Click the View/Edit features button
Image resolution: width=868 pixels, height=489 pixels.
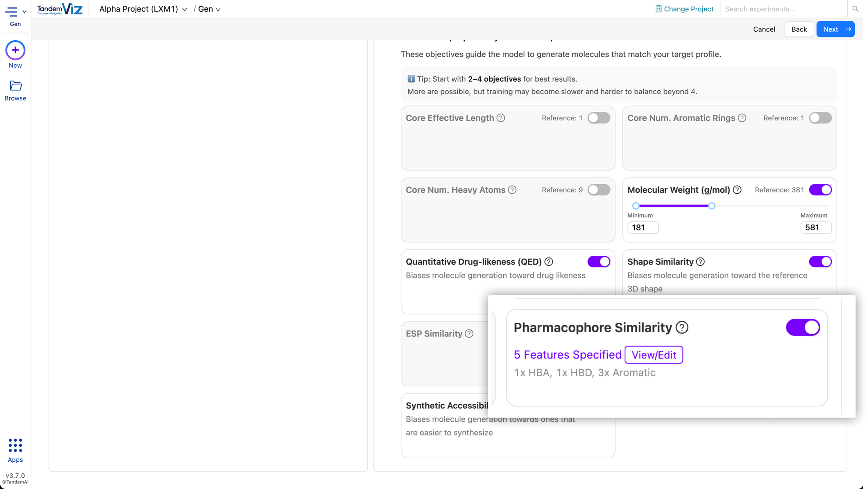tap(654, 355)
